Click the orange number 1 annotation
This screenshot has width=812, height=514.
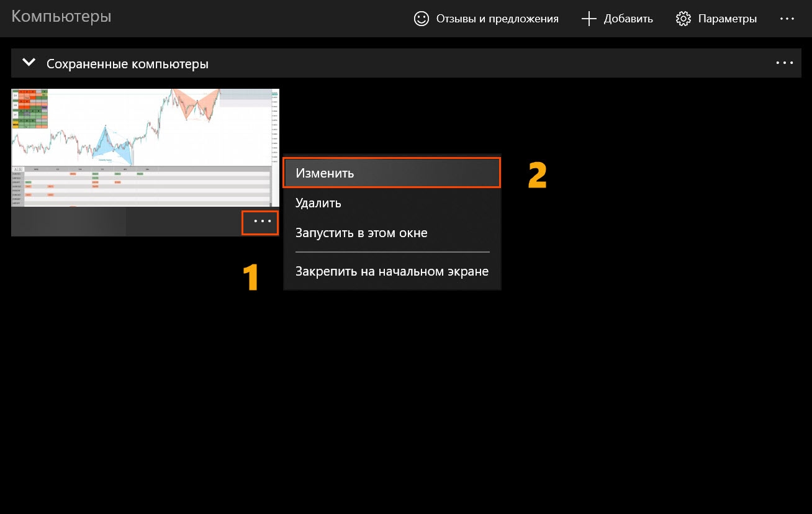(250, 277)
